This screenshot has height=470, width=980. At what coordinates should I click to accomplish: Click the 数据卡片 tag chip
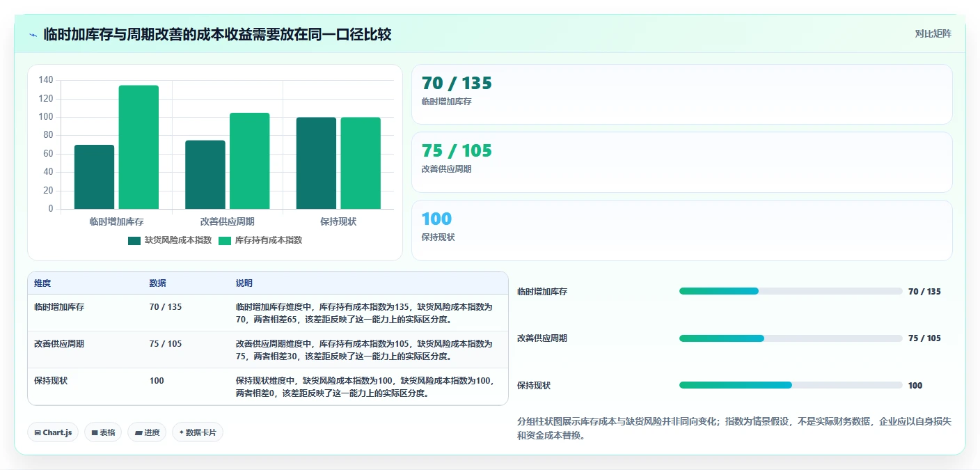pyautogui.click(x=198, y=432)
